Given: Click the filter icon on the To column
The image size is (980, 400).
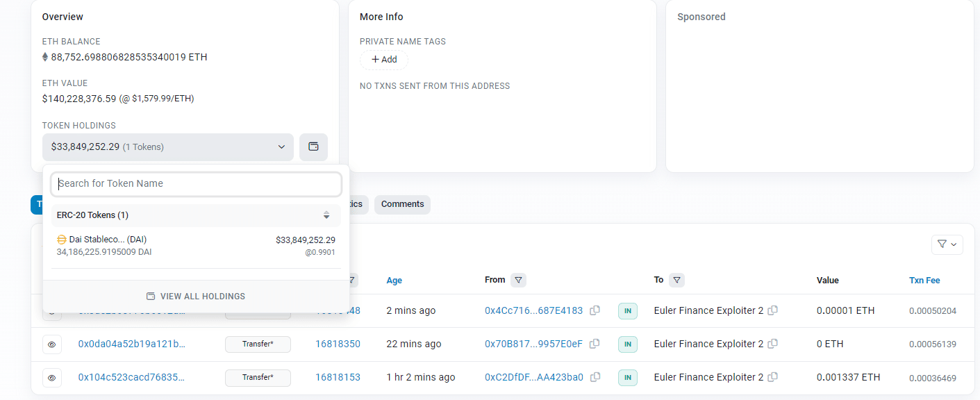Looking at the screenshot, I should pos(679,280).
